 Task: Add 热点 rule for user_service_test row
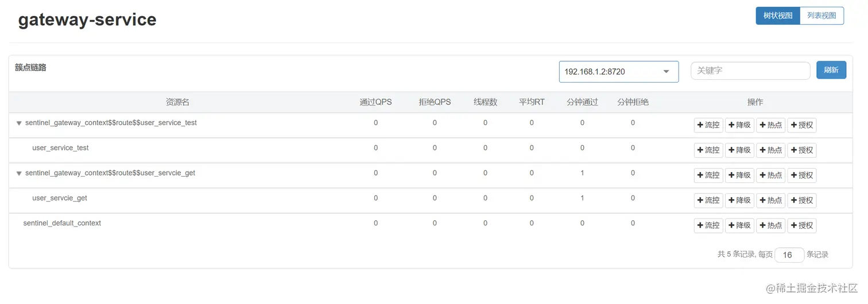(x=770, y=150)
